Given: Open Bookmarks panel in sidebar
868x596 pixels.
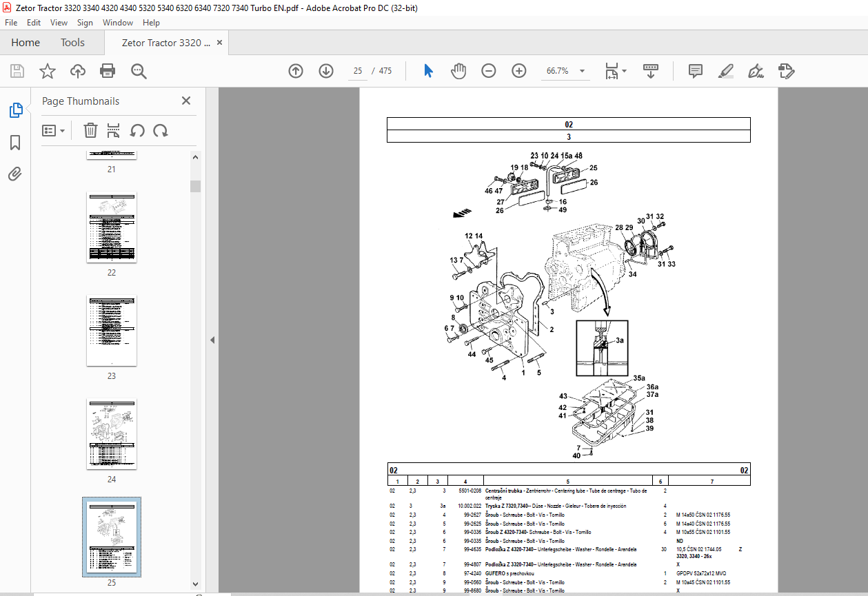Looking at the screenshot, I should pos(15,143).
